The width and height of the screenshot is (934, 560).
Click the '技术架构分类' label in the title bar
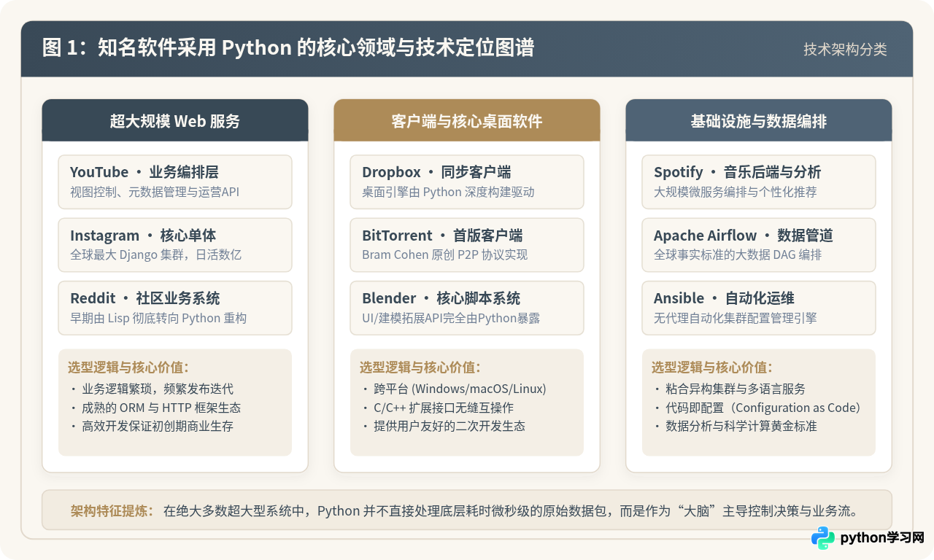pos(845,49)
